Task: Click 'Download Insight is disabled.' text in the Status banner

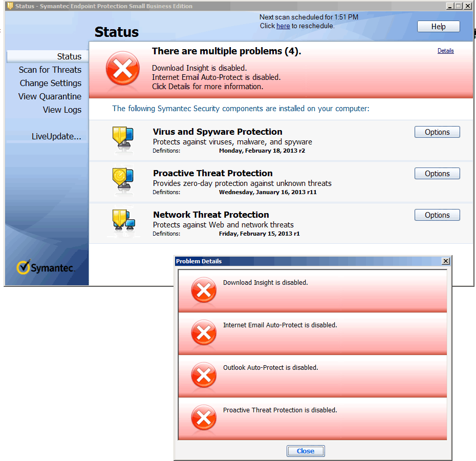Action: click(x=199, y=68)
